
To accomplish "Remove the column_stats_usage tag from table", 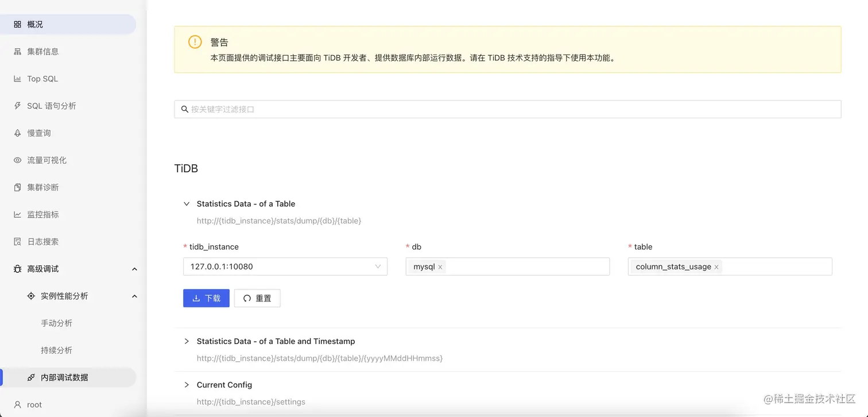I will [x=716, y=267].
